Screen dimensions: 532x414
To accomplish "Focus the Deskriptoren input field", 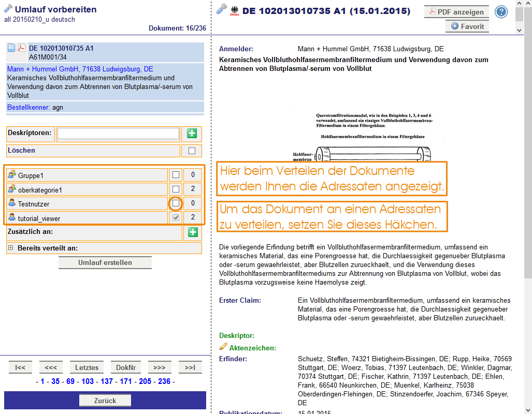I will click(x=119, y=134).
